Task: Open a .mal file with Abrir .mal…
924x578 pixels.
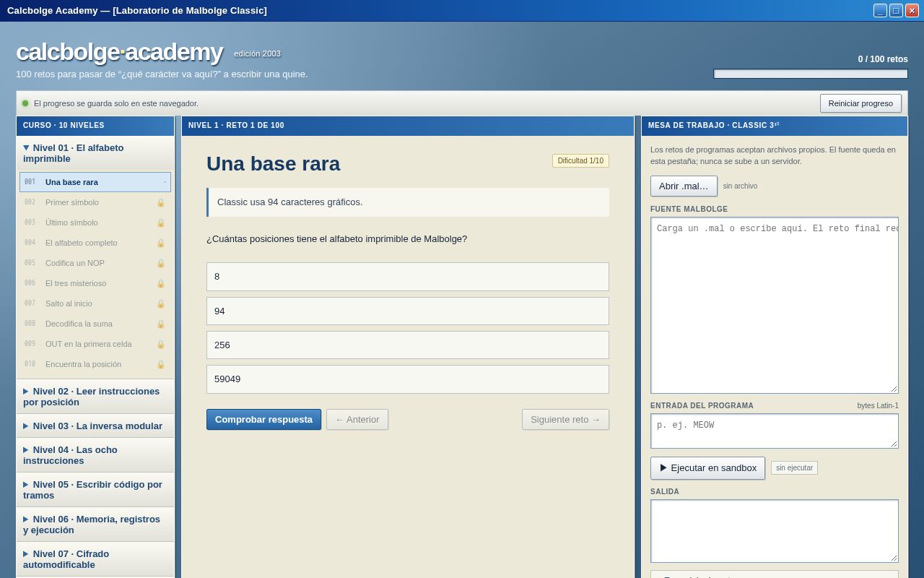Action: pos(684,186)
